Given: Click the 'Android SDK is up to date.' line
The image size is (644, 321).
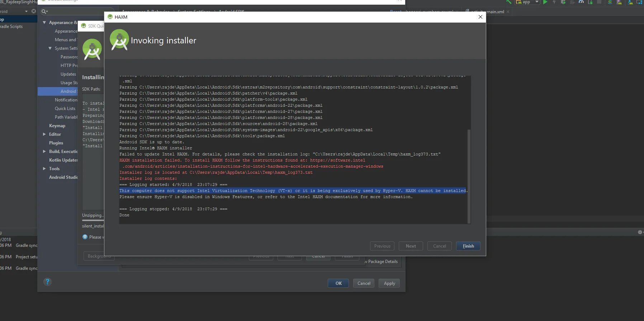Looking at the screenshot, I should [x=152, y=142].
